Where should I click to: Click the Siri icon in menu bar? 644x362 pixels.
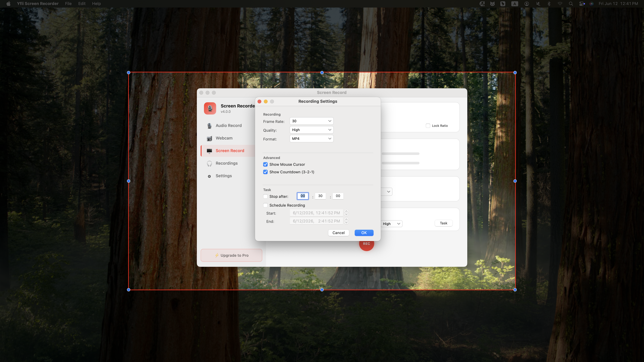(591, 3)
